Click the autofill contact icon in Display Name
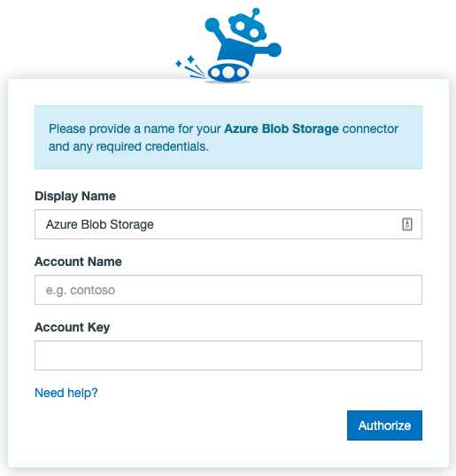Viewport: 456px width, 476px height. pos(407,224)
